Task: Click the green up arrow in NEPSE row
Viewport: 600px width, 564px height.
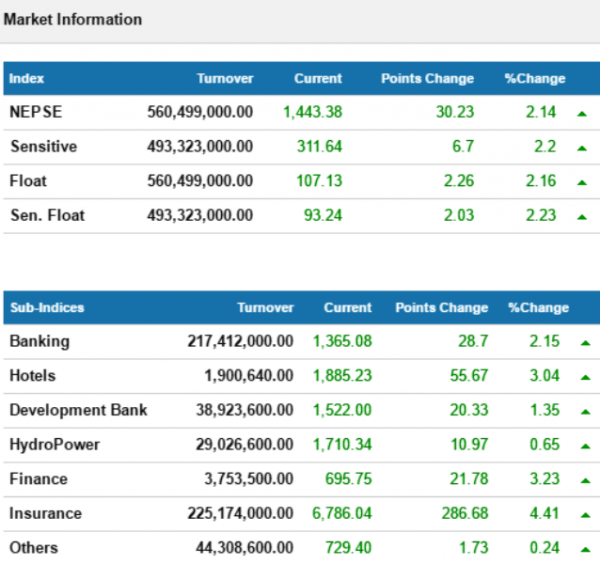Action: [582, 114]
